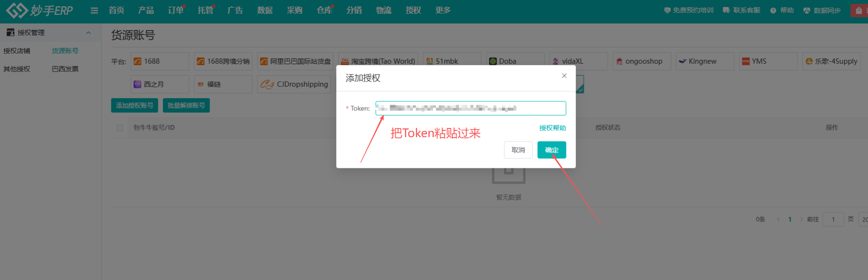Viewport: 868px width, 280px height.
Task: Click the 添加授权账号 button
Action: [135, 105]
